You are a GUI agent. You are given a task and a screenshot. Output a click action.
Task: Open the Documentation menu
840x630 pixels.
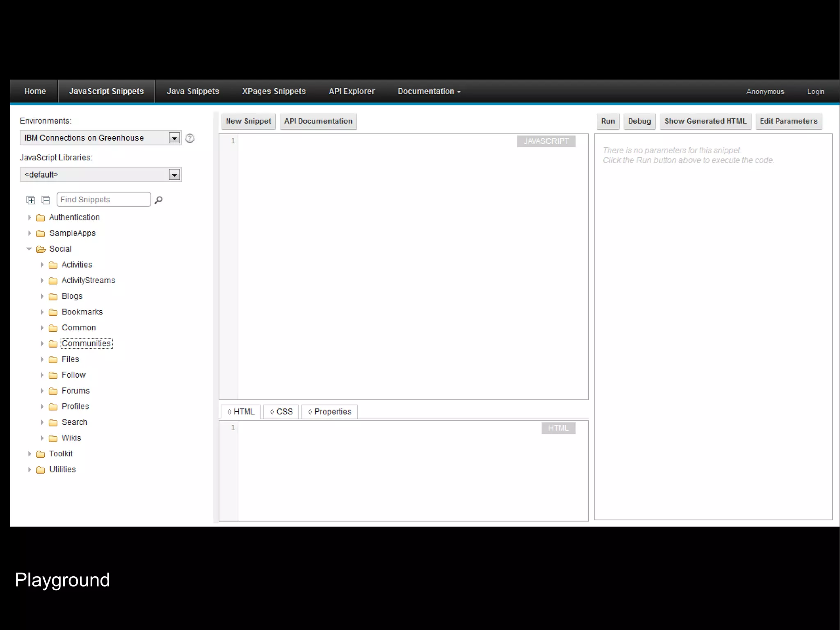coord(429,92)
